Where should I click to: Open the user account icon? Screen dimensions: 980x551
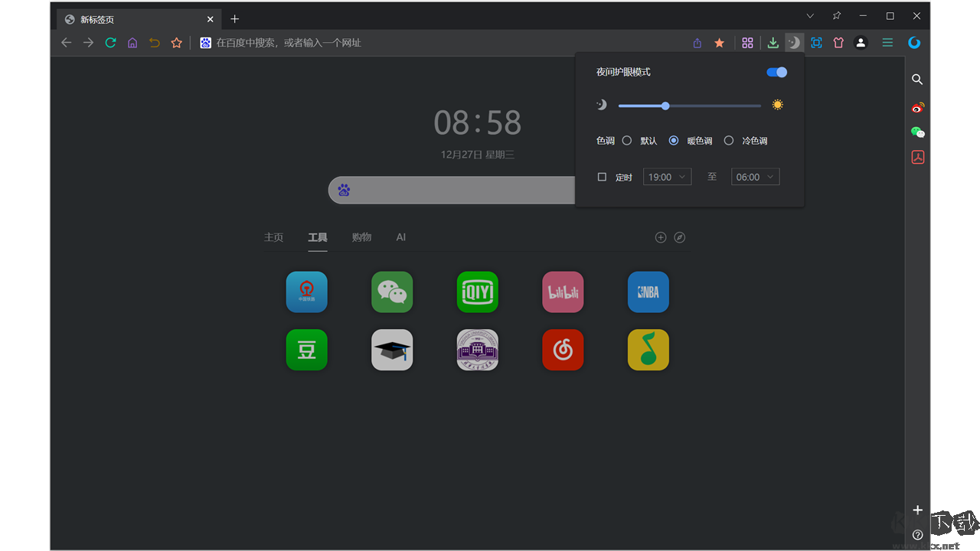pyautogui.click(x=861, y=43)
